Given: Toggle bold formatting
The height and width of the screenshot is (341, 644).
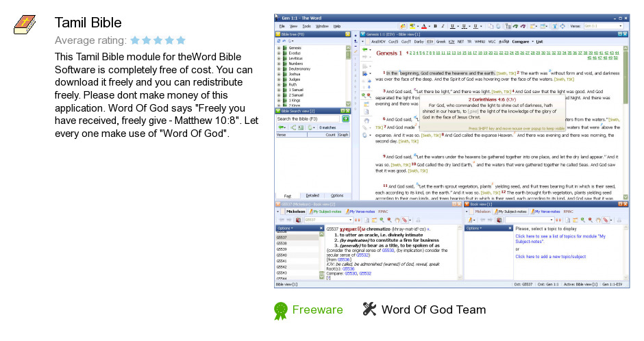Looking at the screenshot, I should pyautogui.click(x=435, y=26).
